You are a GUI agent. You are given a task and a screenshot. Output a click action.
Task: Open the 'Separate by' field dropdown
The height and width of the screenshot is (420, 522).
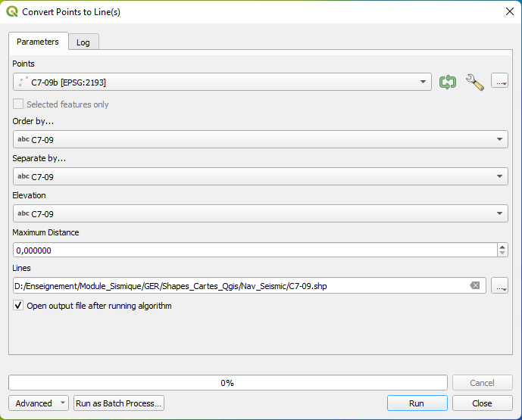pyautogui.click(x=500, y=176)
